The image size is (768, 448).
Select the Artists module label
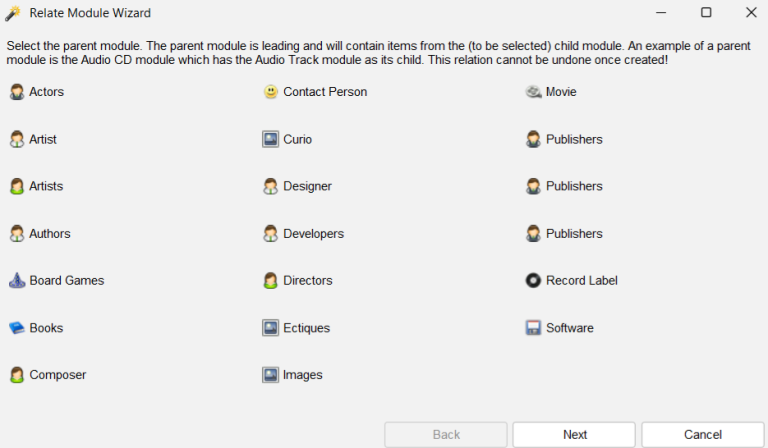[46, 186]
